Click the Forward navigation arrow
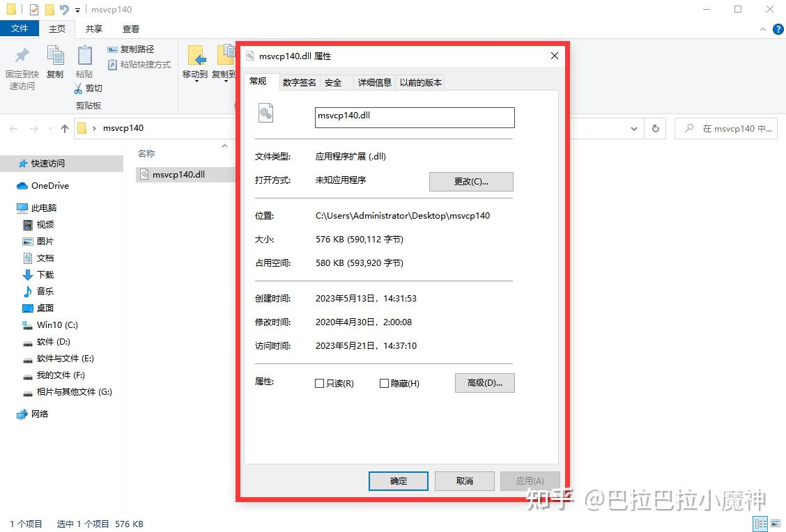Screen dimensions: 786x532 pyautogui.click(x=33, y=129)
